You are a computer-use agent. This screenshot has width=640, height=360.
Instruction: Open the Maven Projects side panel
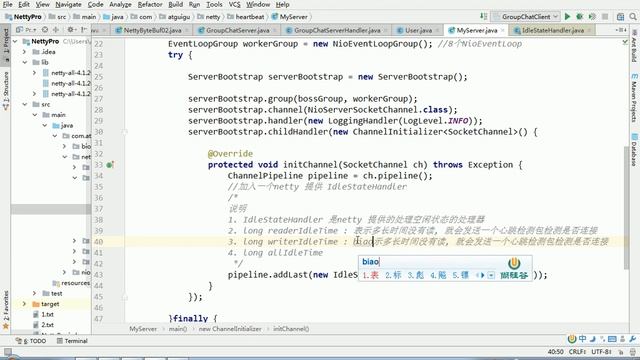(634, 98)
